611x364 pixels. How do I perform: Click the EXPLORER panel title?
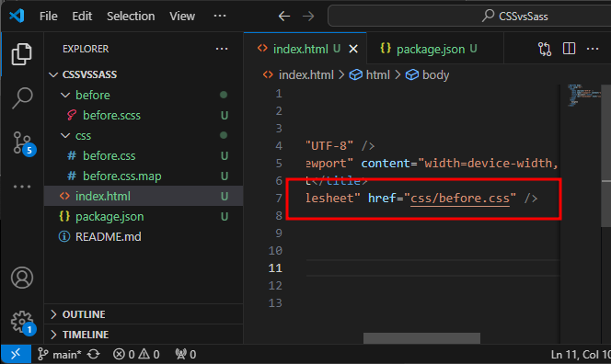(x=86, y=49)
